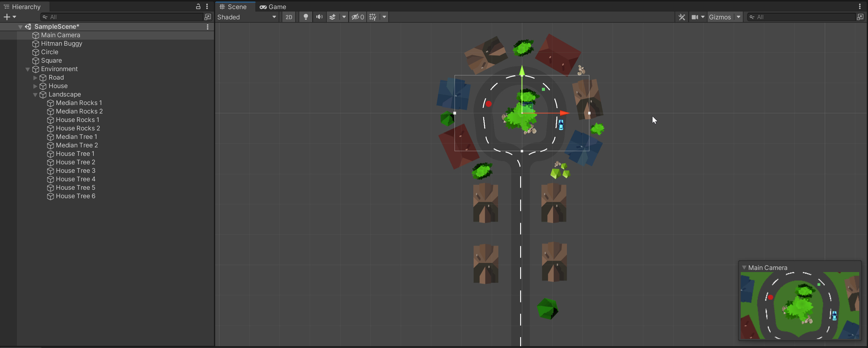Expand the Road object
The width and height of the screenshot is (868, 348).
pyautogui.click(x=35, y=78)
